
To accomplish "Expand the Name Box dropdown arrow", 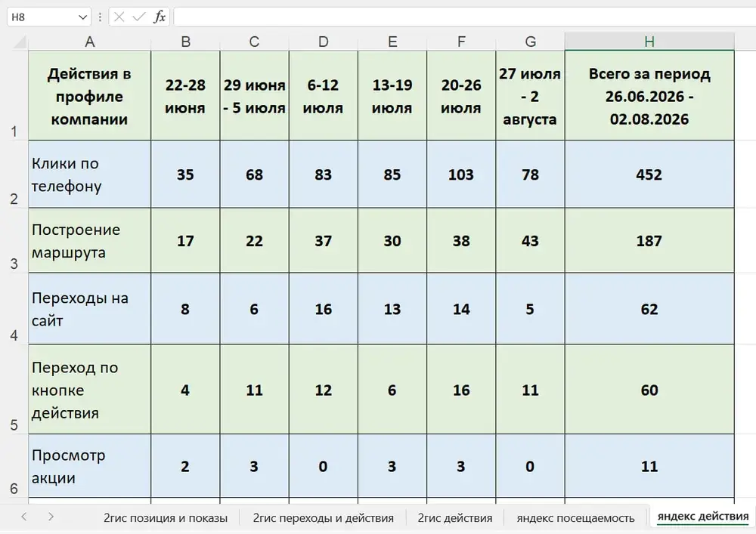I will click(82, 17).
